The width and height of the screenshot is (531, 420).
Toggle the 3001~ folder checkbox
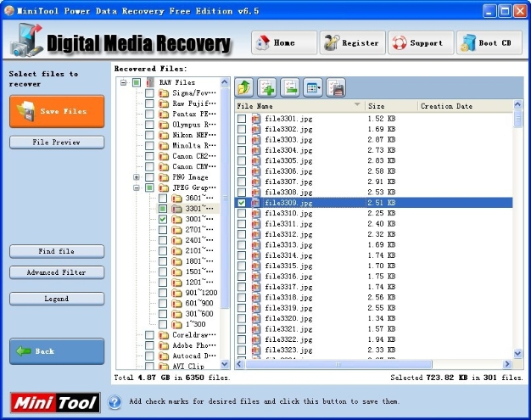(163, 219)
